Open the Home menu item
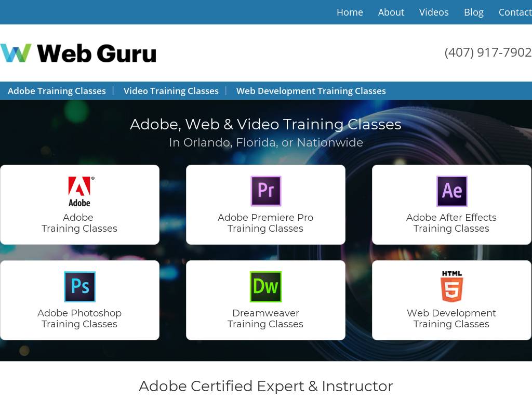This screenshot has width=532, height=399. (350, 12)
